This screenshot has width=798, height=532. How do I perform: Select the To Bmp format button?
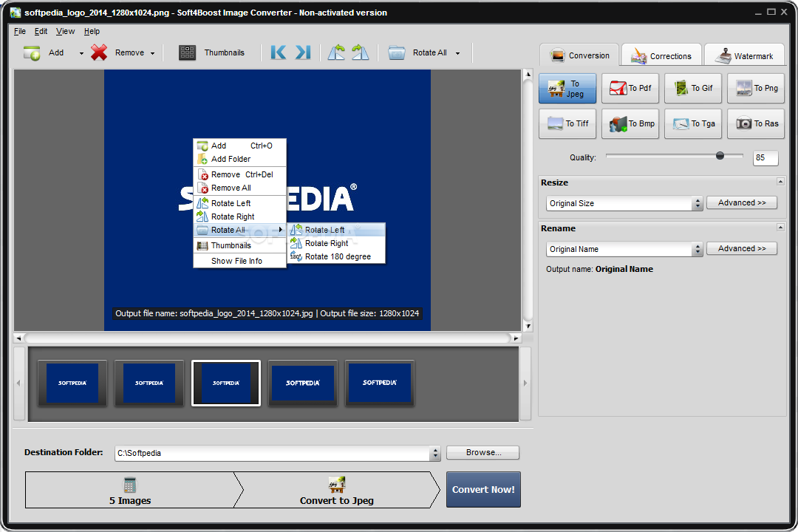[x=630, y=123]
